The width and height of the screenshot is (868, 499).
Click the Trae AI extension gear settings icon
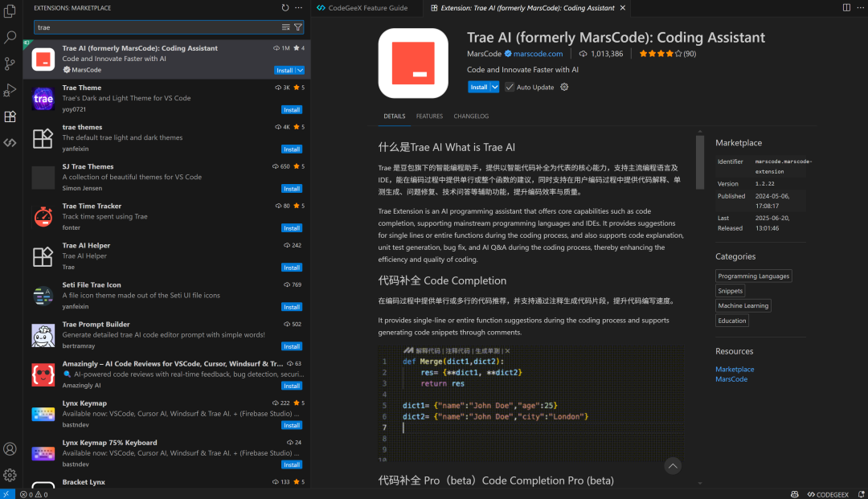point(564,87)
